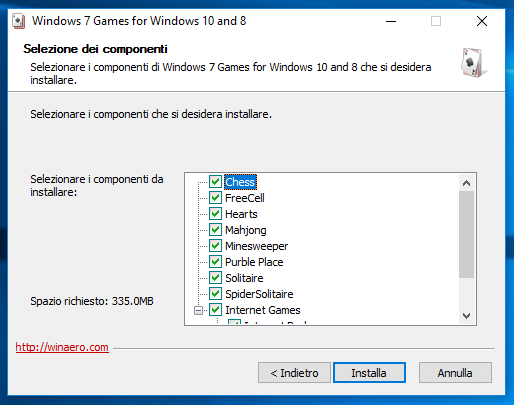Click the playing cards icon in header
The image size is (514, 405).
(474, 63)
